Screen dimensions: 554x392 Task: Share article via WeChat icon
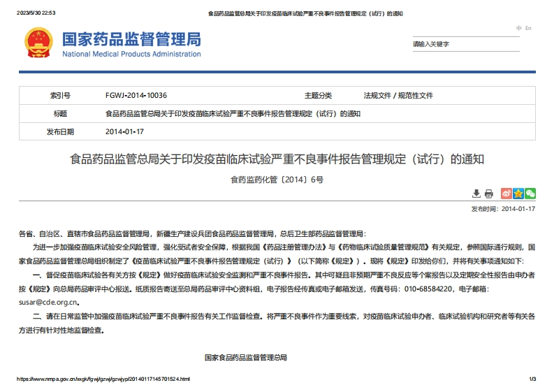tap(530, 194)
